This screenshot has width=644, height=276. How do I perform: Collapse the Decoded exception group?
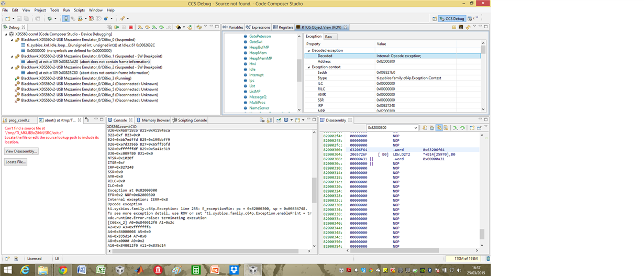point(308,50)
